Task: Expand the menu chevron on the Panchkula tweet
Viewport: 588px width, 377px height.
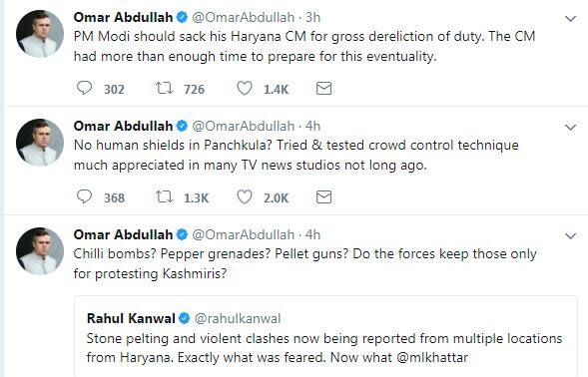Action: [x=570, y=127]
